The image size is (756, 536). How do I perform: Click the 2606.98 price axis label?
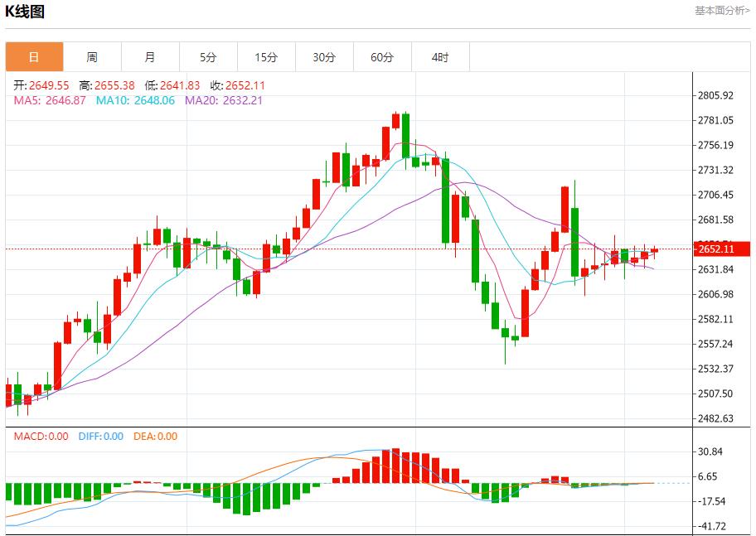(x=715, y=294)
